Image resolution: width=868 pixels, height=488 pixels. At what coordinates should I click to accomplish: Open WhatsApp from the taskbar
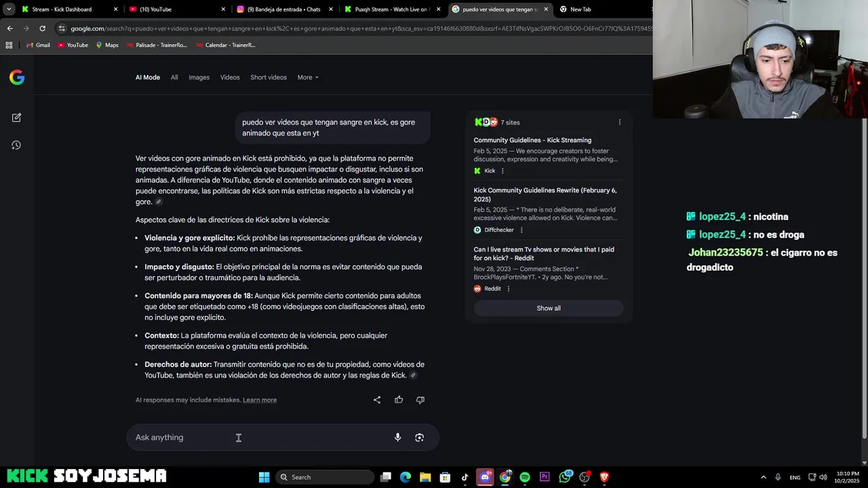[x=565, y=477]
